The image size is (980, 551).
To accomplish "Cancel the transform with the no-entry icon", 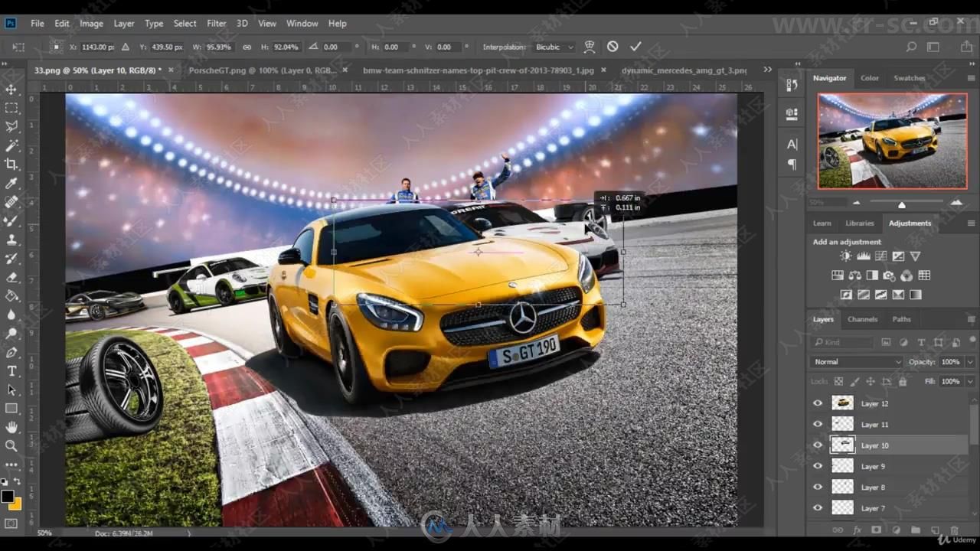I will [612, 47].
